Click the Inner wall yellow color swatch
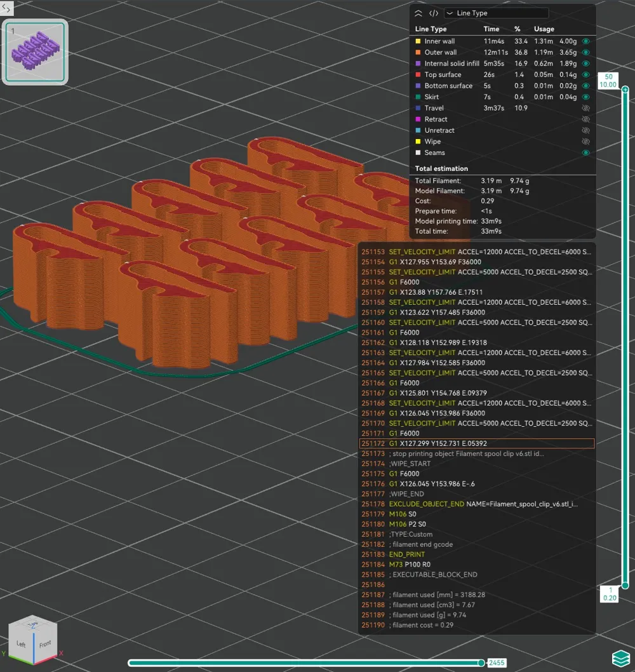Viewport: 635px width, 672px height. point(418,41)
